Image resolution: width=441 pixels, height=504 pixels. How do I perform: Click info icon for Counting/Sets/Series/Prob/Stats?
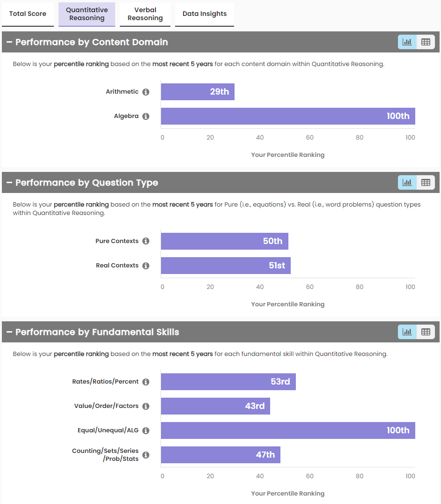pyautogui.click(x=146, y=455)
